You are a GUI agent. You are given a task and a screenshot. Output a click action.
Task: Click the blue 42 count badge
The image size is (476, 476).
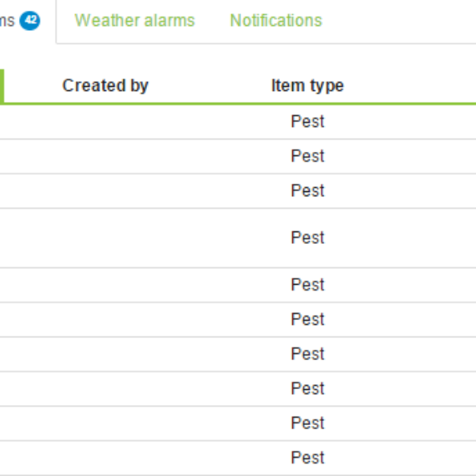[30, 21]
